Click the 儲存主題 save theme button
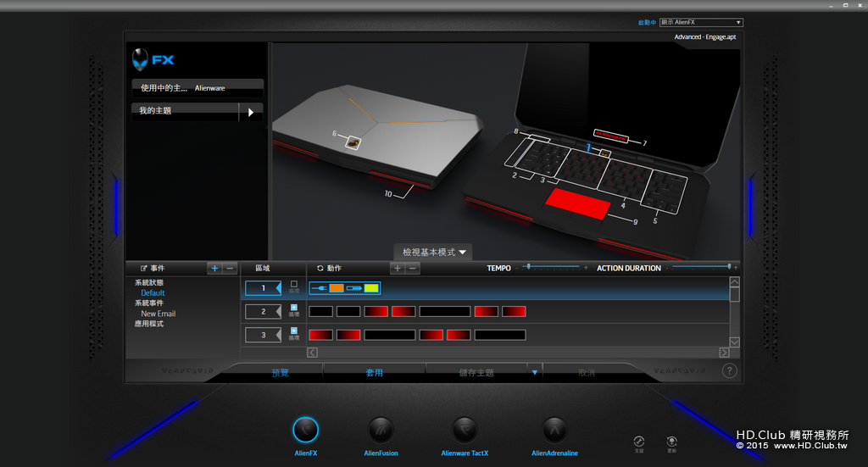The height and width of the screenshot is (467, 868). pyautogui.click(x=476, y=372)
